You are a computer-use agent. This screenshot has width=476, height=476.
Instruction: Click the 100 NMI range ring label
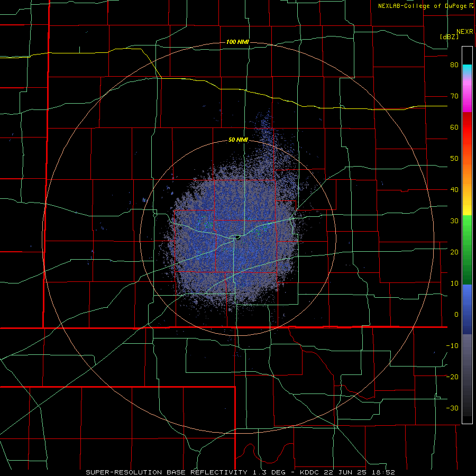point(237,42)
